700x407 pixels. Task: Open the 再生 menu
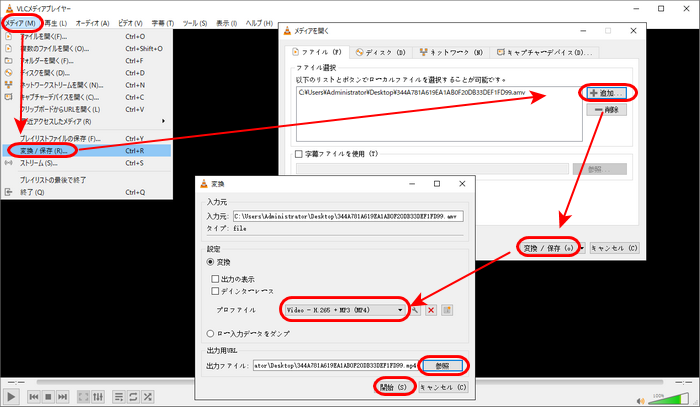coord(55,23)
